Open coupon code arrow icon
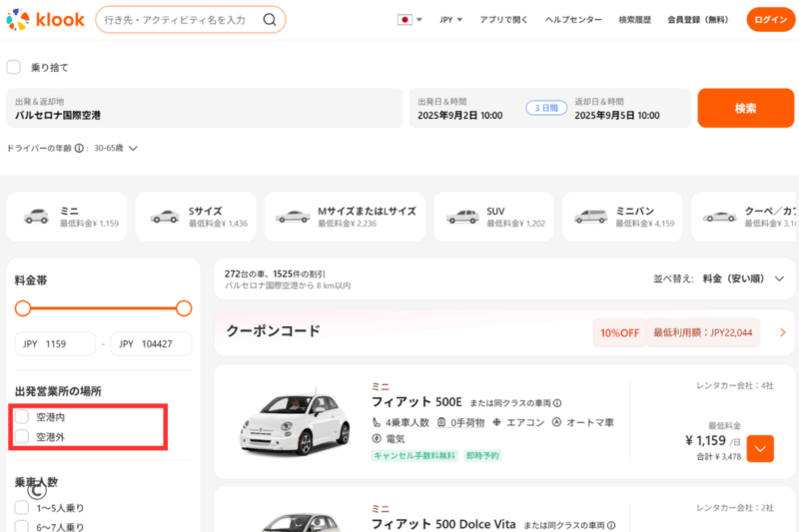799x532 pixels. pyautogui.click(x=783, y=332)
